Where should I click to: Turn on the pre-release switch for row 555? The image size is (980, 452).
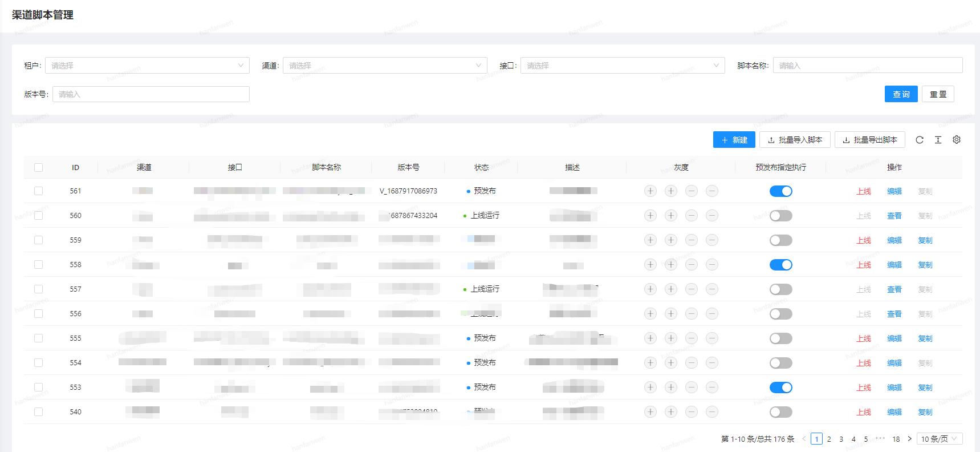781,338
